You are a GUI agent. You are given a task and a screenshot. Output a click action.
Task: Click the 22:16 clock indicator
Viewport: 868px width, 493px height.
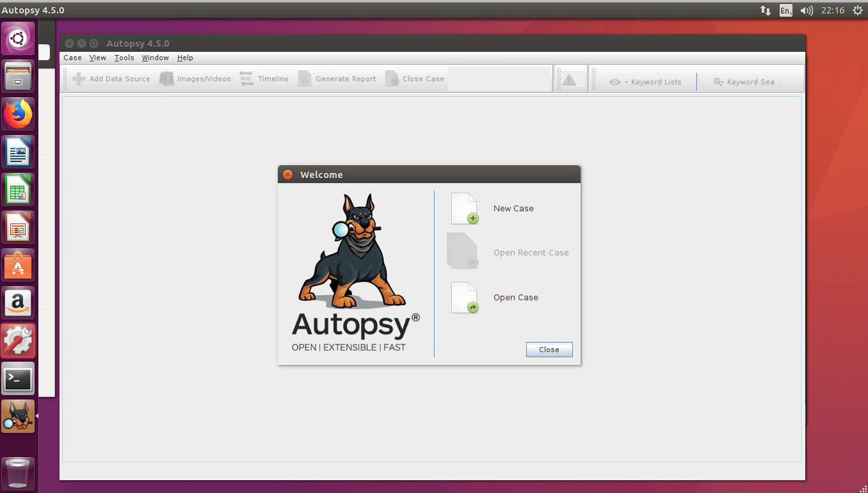833,10
